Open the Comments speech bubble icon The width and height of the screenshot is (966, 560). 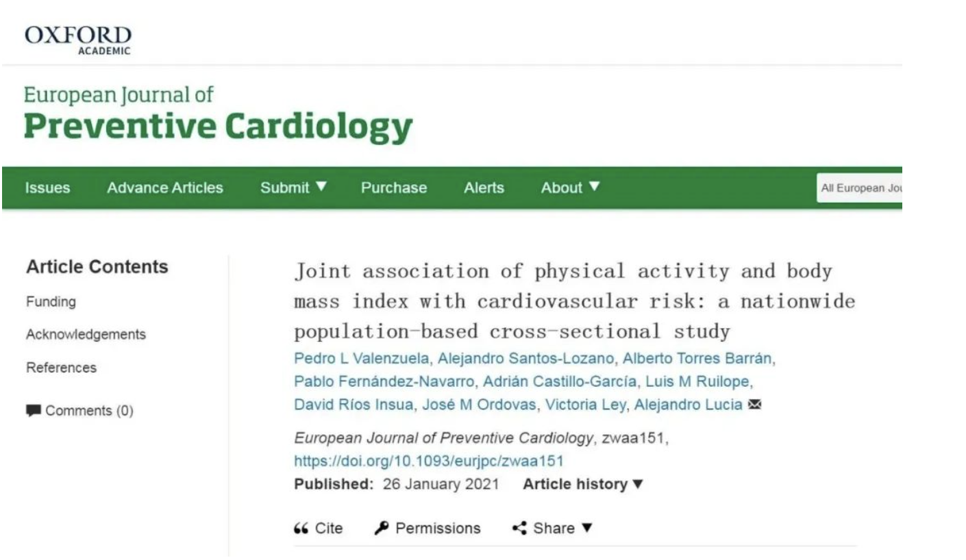(x=34, y=411)
